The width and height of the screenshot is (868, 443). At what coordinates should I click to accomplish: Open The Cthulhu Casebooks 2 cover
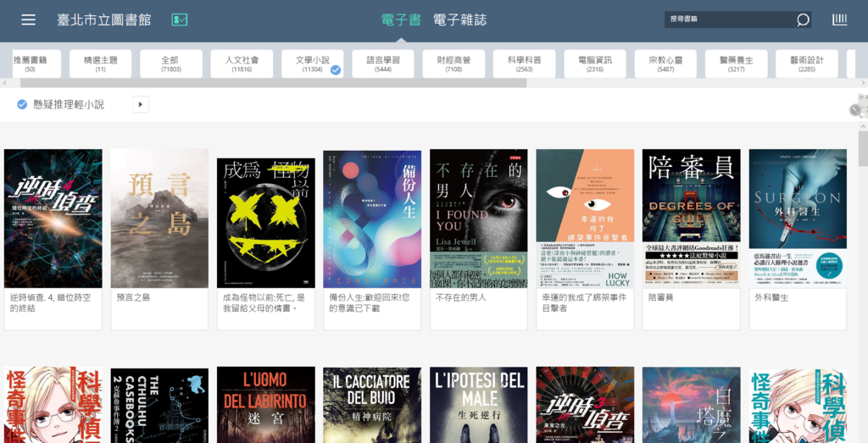[159, 406]
